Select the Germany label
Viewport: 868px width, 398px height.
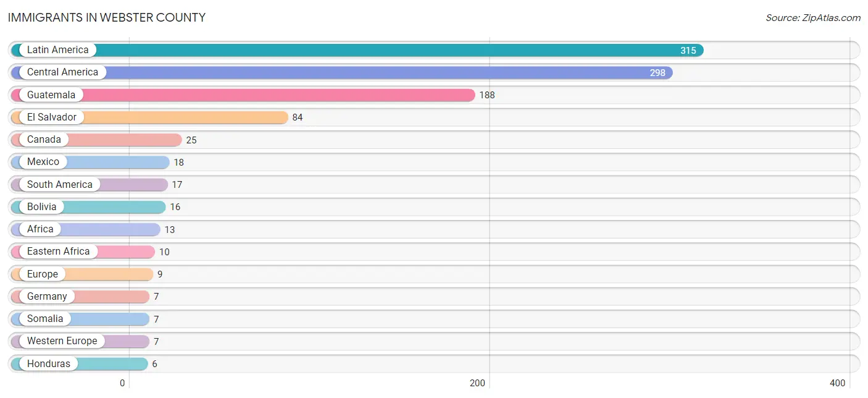[x=47, y=296]
